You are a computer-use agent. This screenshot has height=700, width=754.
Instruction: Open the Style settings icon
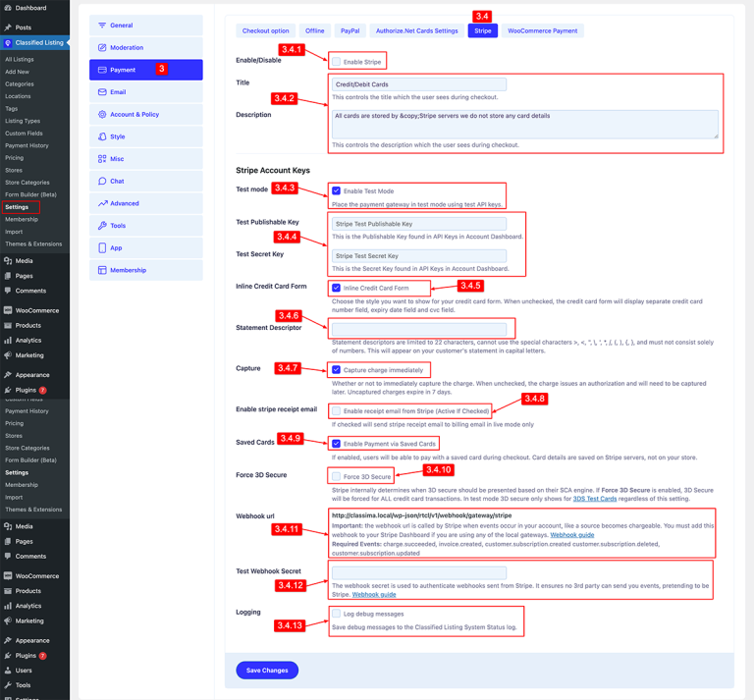pyautogui.click(x=102, y=136)
